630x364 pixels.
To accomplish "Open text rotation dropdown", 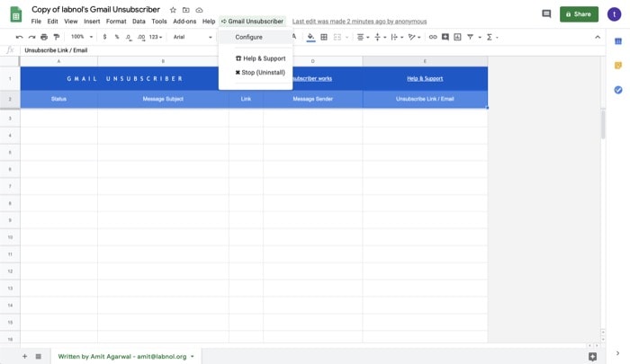I will [x=414, y=37].
